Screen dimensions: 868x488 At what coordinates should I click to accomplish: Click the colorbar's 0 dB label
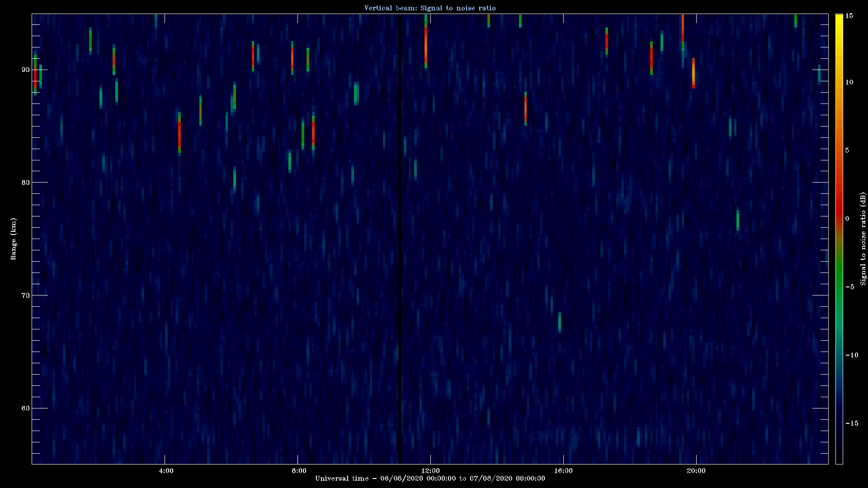click(847, 219)
